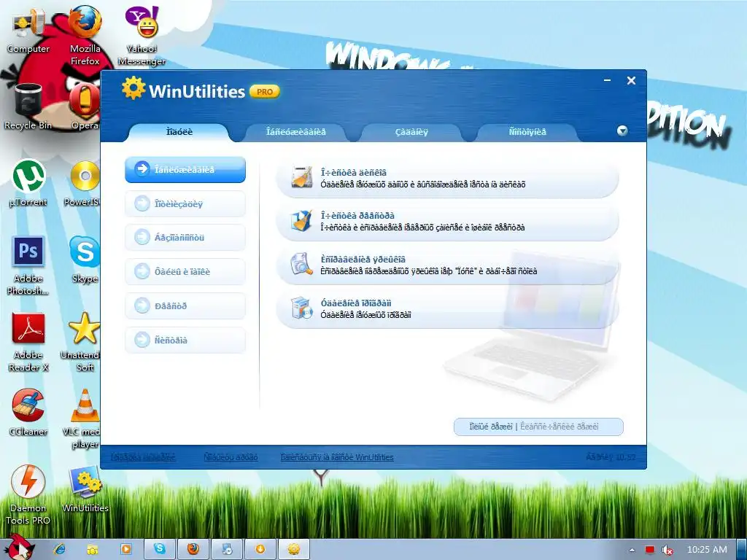Expand the round dropdown arrow beside tabs
The width and height of the screenshot is (747, 560).
pos(622,131)
